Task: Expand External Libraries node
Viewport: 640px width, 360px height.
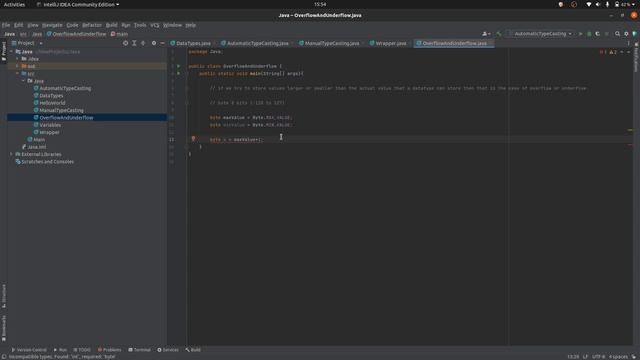Action: [x=11, y=154]
